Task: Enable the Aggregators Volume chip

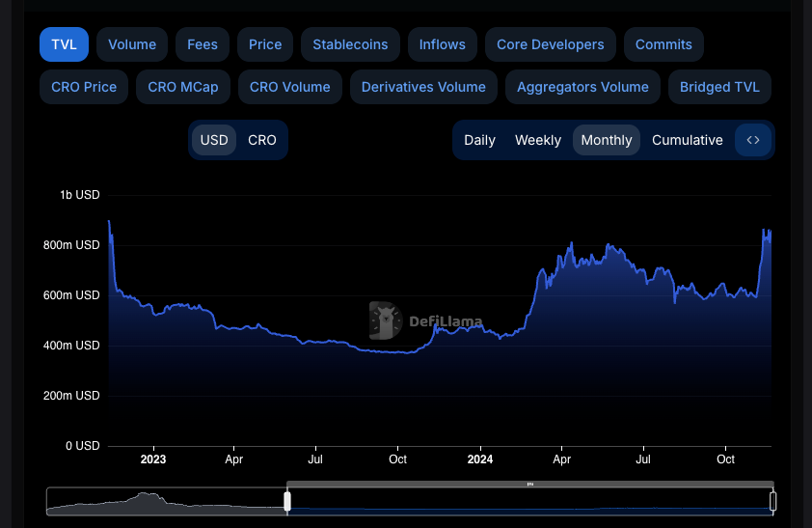Action: coord(582,87)
